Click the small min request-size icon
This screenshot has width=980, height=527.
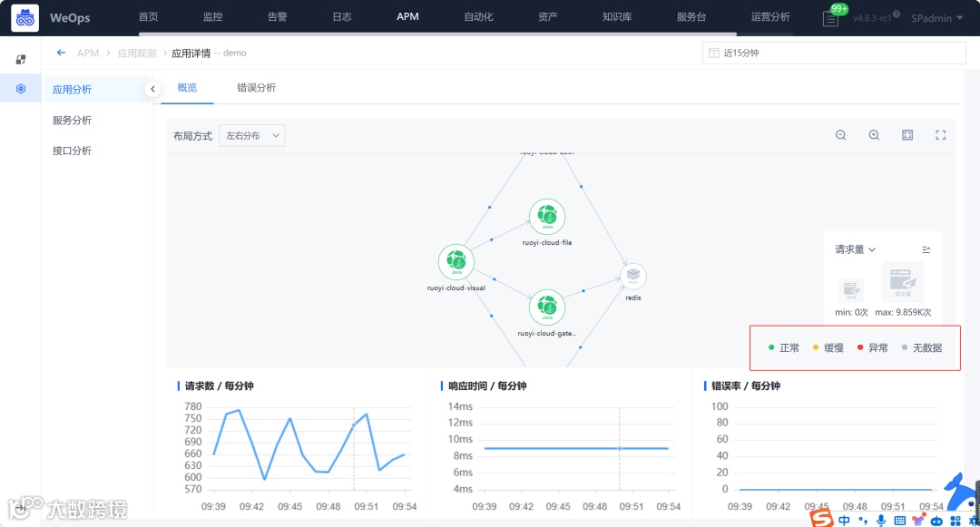(x=851, y=290)
